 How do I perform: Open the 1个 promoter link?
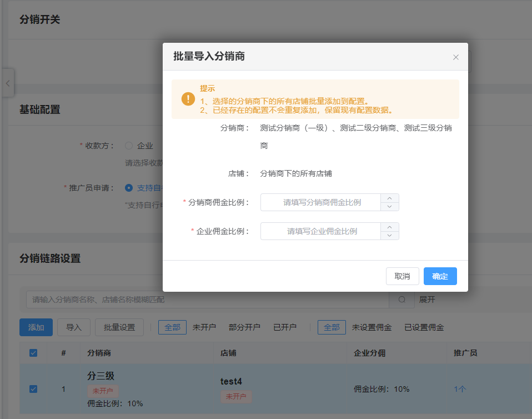(x=460, y=388)
